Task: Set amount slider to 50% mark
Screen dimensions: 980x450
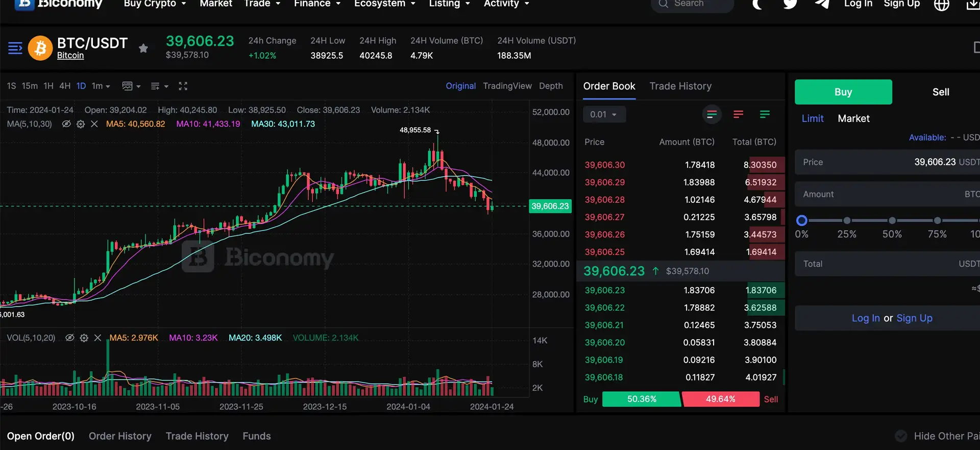Action: [x=892, y=221]
